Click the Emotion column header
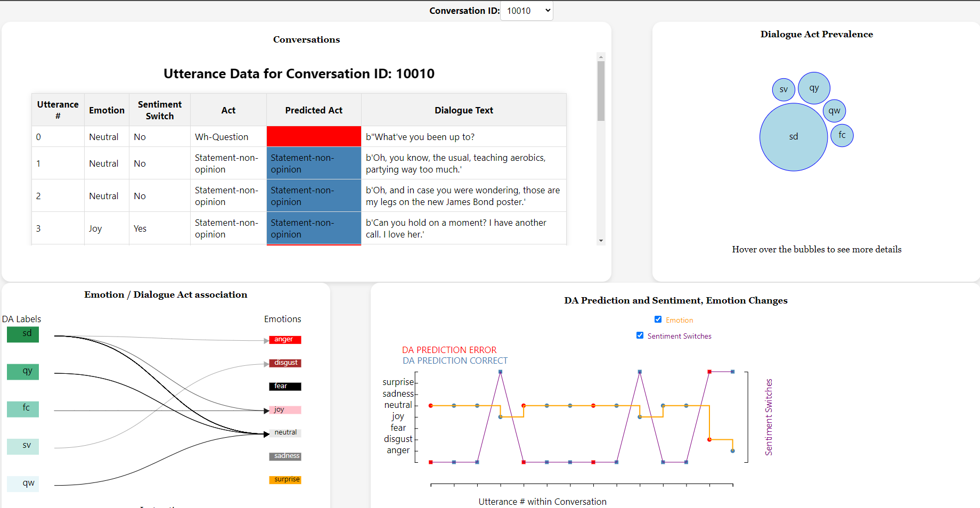The height and width of the screenshot is (508, 980). click(107, 110)
